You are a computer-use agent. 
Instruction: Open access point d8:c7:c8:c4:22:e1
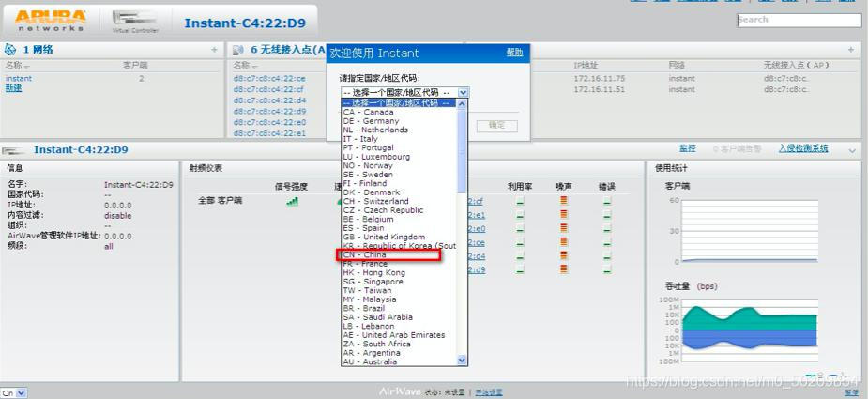point(269,133)
